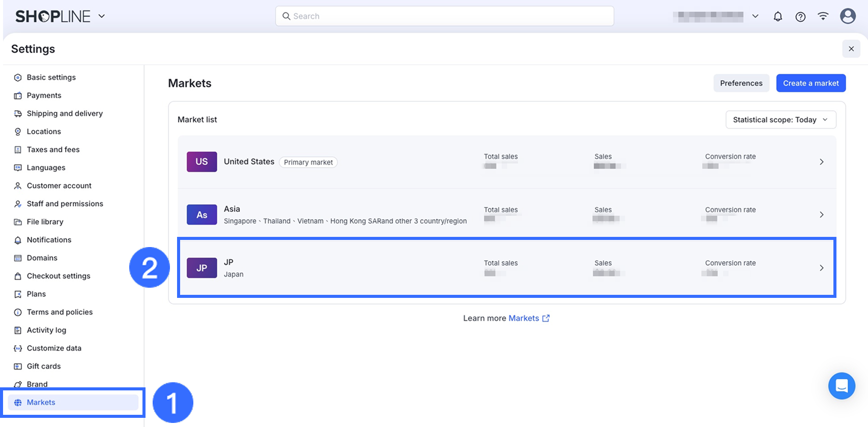Open the Asia market row arrow

coord(821,215)
